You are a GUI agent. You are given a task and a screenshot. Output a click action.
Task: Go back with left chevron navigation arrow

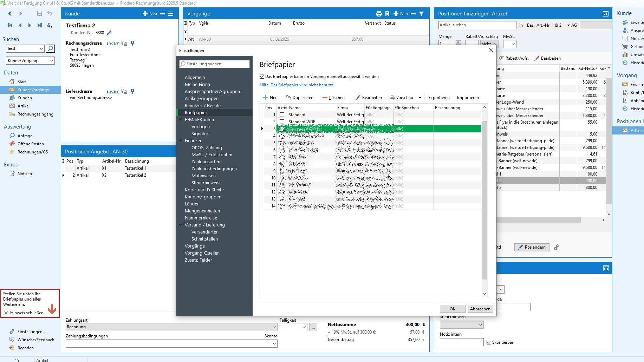click(10, 13)
